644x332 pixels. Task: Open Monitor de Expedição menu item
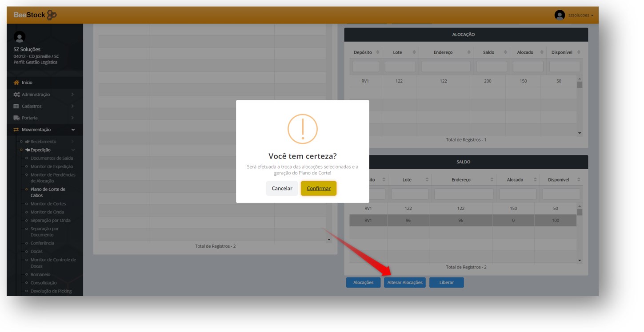(x=52, y=166)
